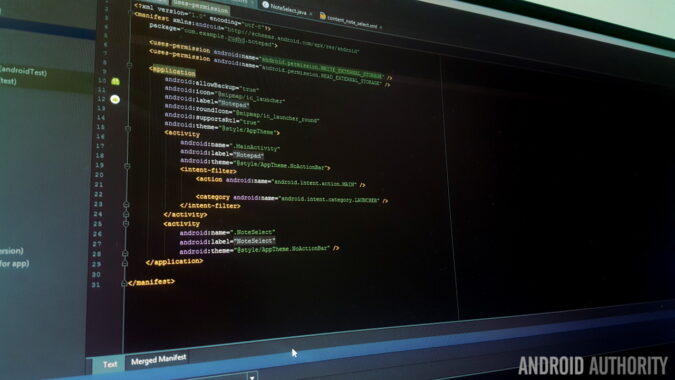Click the closing </intent-filter> tag
The image size is (675, 380).
210,206
